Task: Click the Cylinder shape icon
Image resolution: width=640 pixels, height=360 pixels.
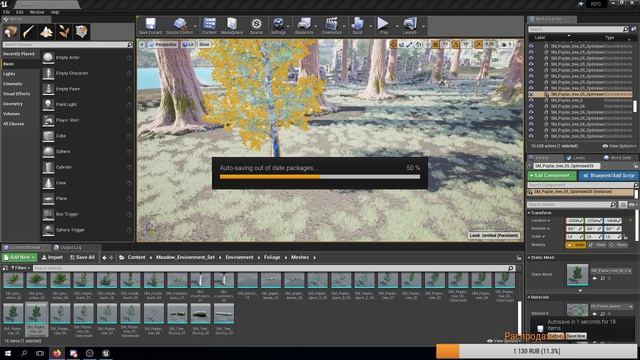Action: click(48, 167)
